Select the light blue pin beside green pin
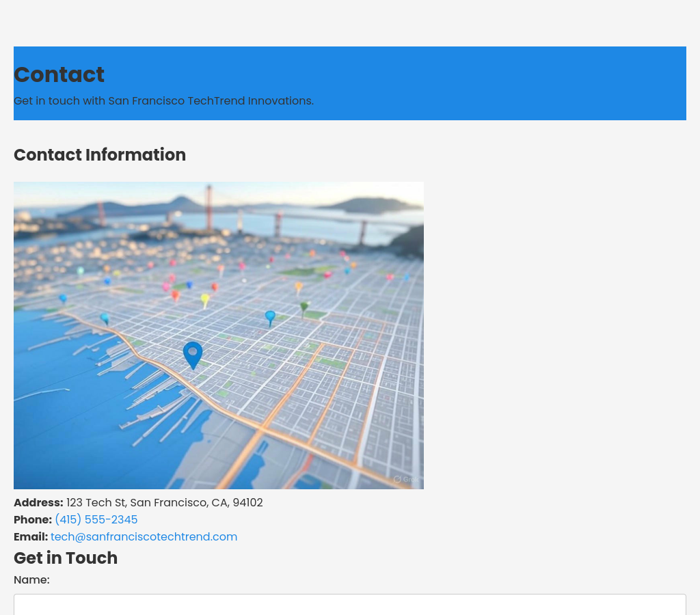The height and width of the screenshot is (615, 700). point(270,317)
